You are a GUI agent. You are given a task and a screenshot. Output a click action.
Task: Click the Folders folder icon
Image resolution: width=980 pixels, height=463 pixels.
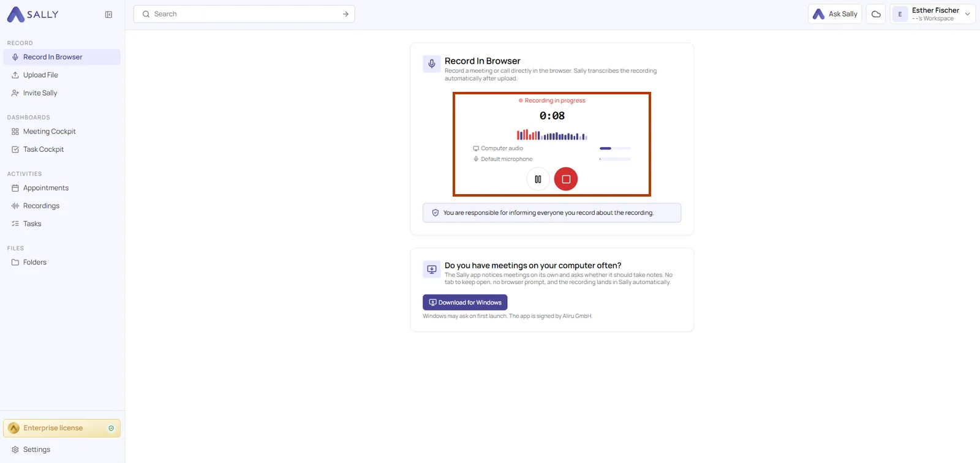tap(15, 262)
